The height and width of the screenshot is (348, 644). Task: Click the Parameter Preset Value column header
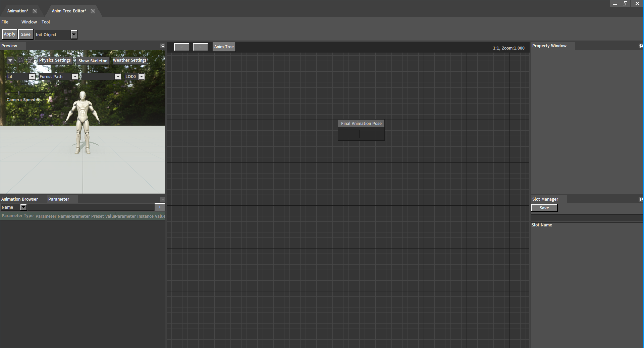92,216
